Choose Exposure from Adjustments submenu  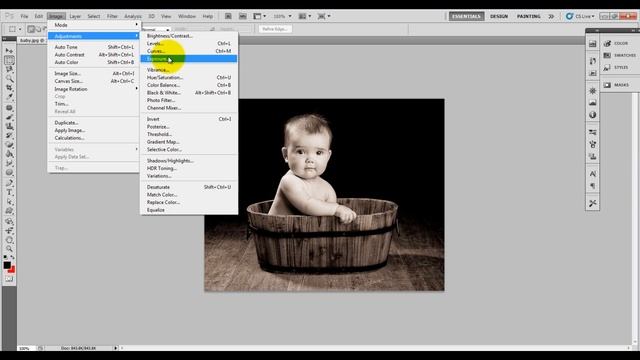pos(189,59)
